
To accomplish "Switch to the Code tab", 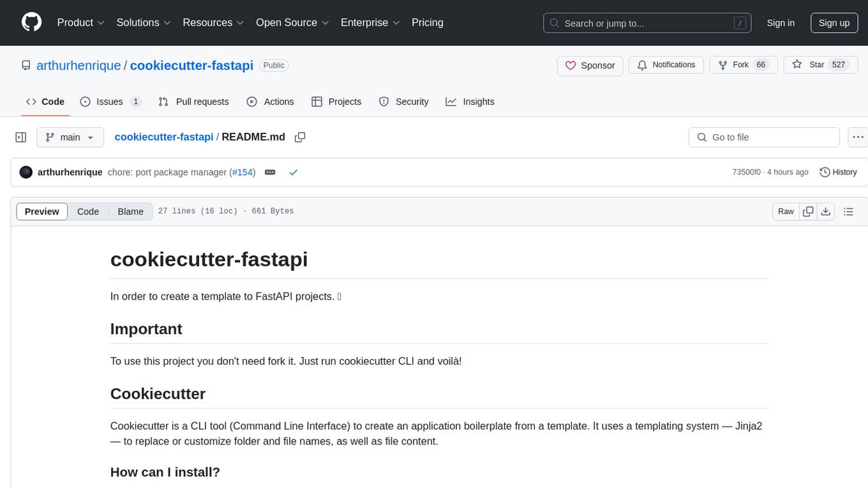I will tap(45, 102).
